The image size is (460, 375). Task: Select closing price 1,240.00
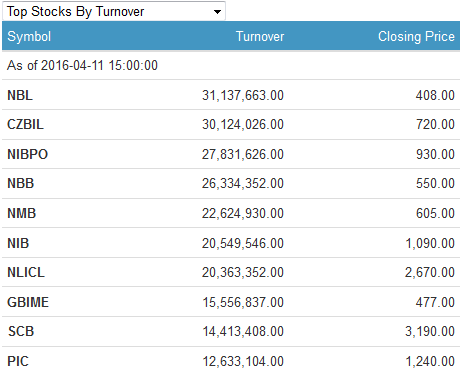pyautogui.click(x=430, y=362)
